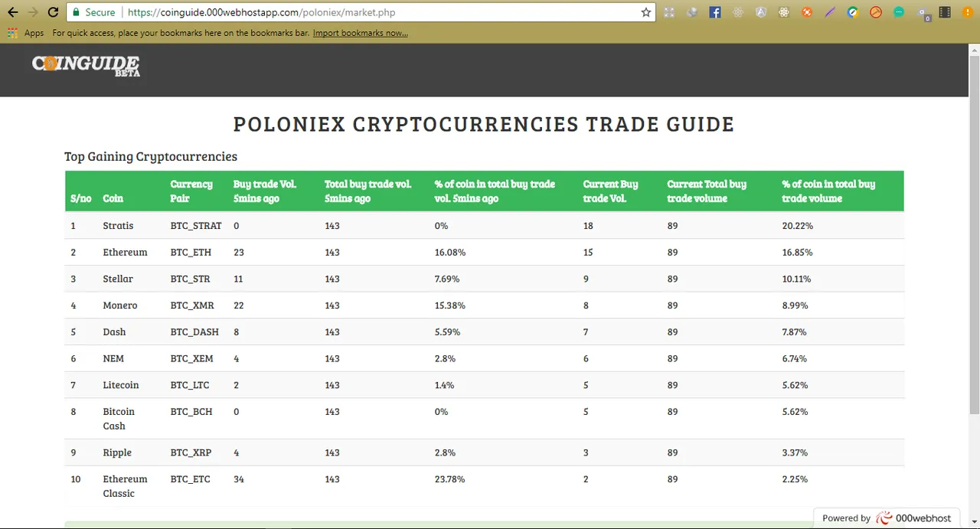Click the 15.38% value in Monero row
Screen dimensions: 980x529
coord(449,305)
